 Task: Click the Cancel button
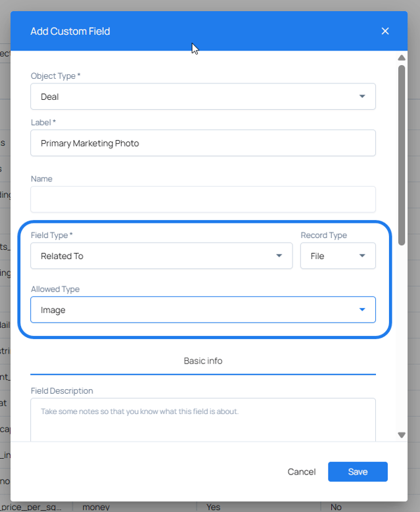point(302,472)
